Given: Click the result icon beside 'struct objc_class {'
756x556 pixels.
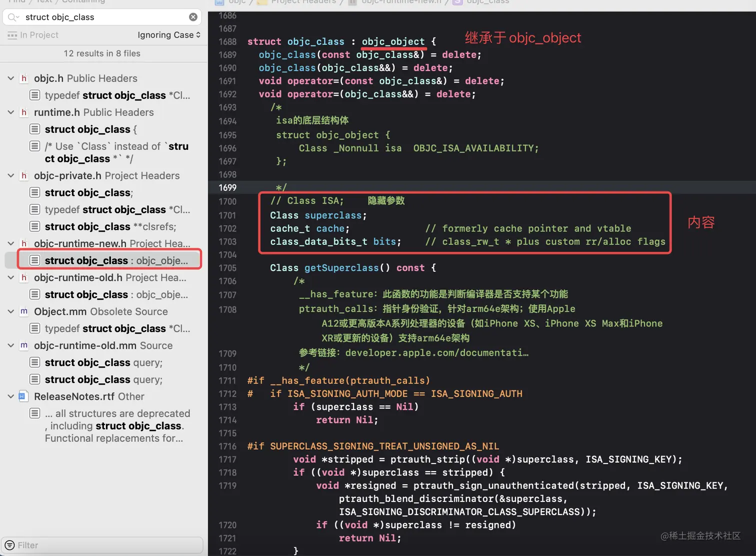Looking at the screenshot, I should pyautogui.click(x=34, y=129).
